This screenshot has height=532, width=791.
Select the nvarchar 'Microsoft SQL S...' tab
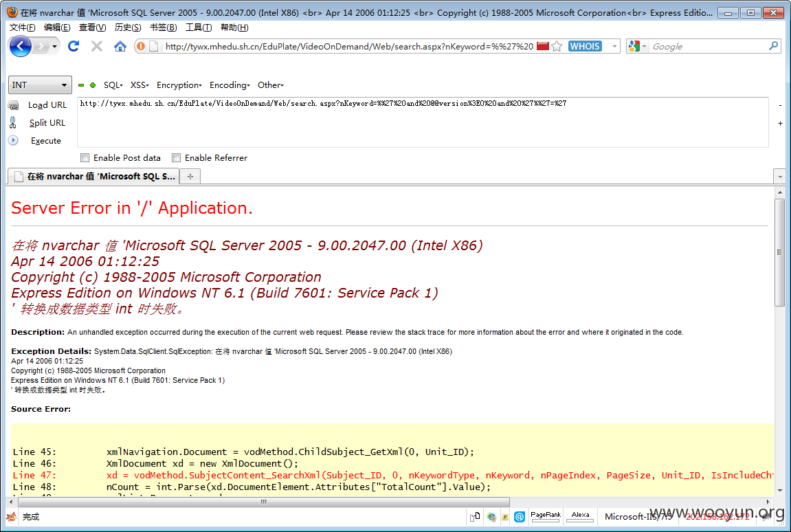(94, 176)
